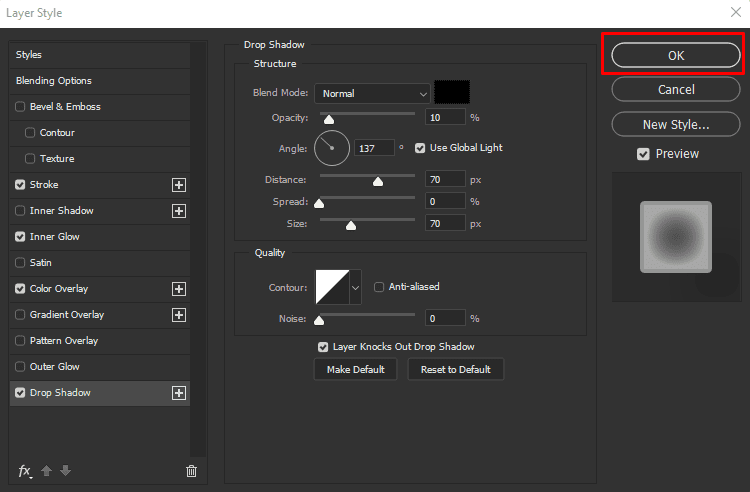Enable Anti-aliased checkbox
Screen dimensions: 750x492
pyautogui.click(x=379, y=287)
